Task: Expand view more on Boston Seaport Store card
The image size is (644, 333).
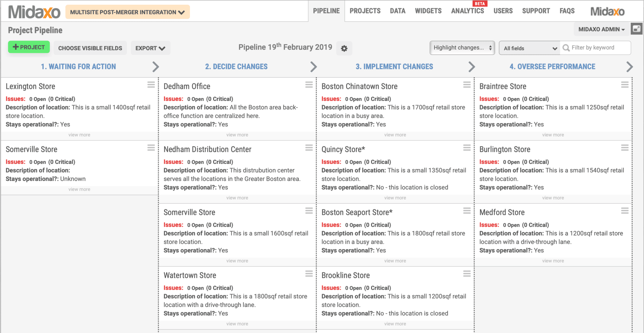Action: tap(395, 261)
